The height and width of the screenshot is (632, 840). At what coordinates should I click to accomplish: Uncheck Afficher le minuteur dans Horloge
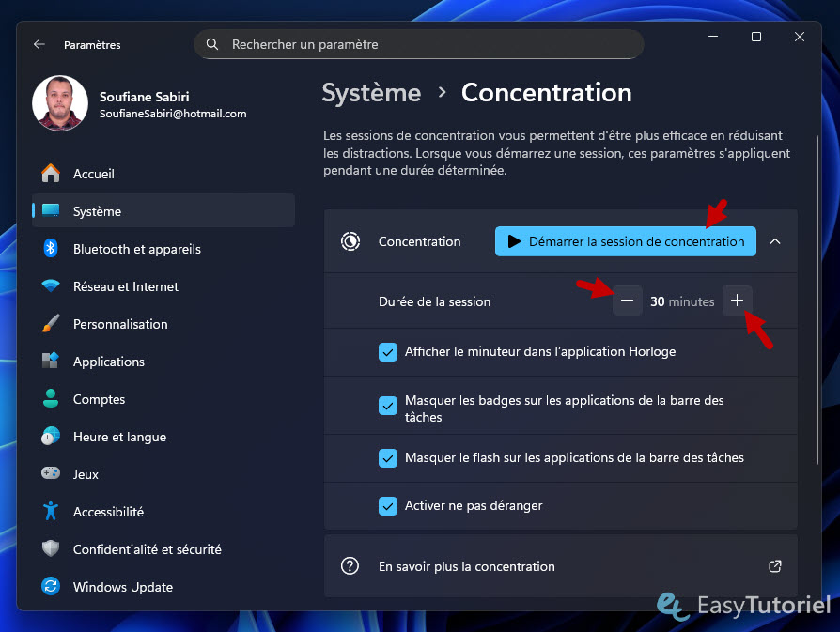click(388, 352)
